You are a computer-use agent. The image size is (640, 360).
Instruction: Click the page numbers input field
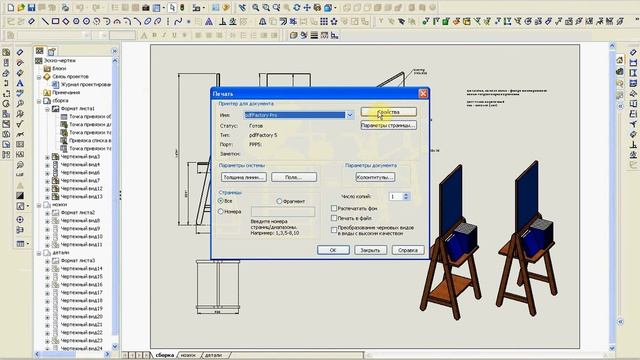tap(283, 211)
